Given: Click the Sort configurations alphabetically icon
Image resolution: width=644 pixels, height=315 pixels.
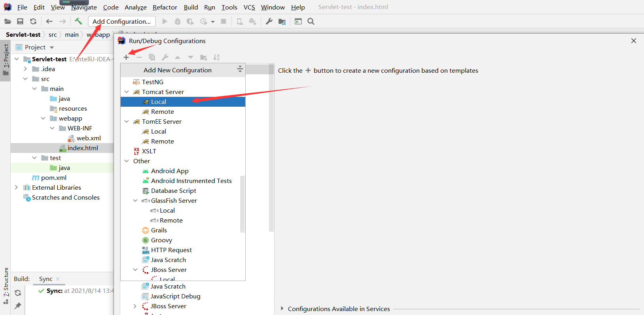Looking at the screenshot, I should click(x=216, y=57).
